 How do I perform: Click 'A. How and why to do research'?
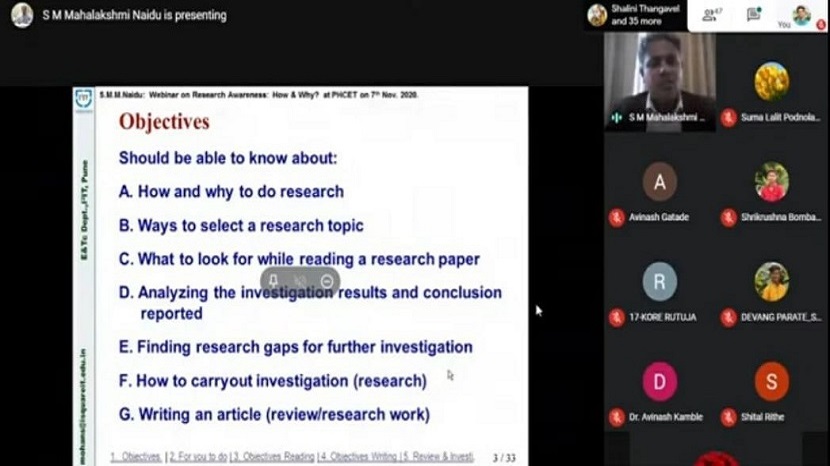231,192
